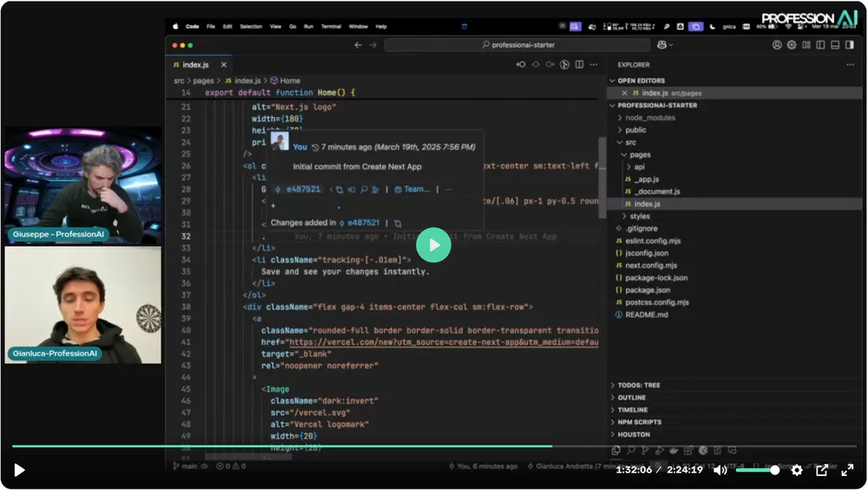The width and height of the screenshot is (868, 490).
Task: Follow the vercel.com href link in the code
Action: pyautogui.click(x=444, y=342)
